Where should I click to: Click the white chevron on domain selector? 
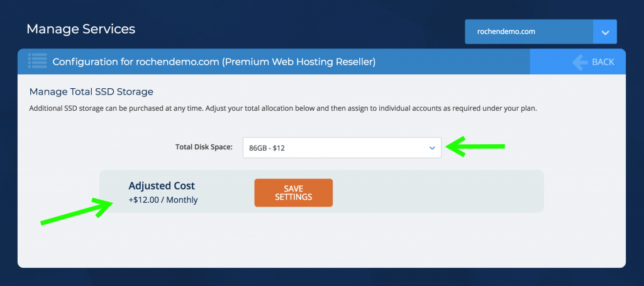605,32
